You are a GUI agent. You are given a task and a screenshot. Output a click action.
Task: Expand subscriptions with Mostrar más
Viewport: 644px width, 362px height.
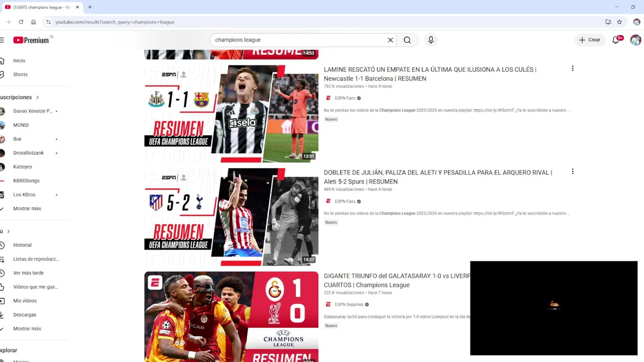point(27,209)
